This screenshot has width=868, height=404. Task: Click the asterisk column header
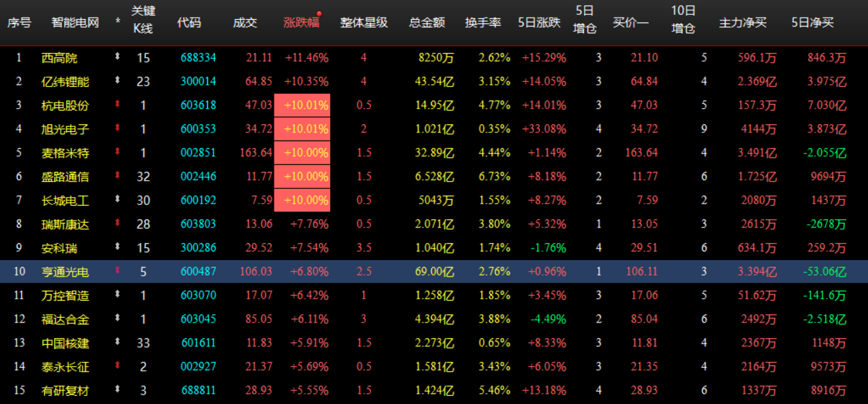[118, 22]
